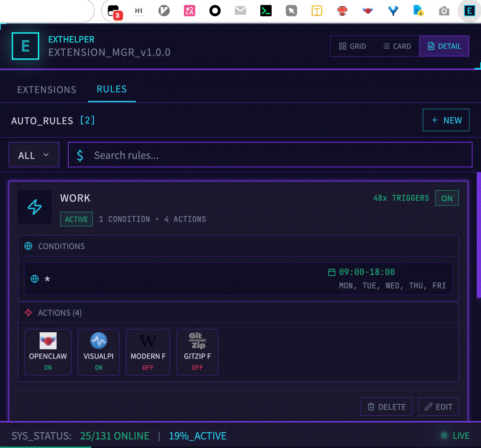The height and width of the screenshot is (448, 481).
Task: Switch to the EXTENSIONS tab
Action: click(47, 90)
